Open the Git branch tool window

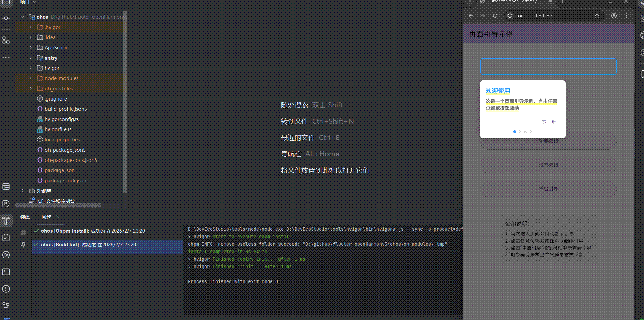6,306
